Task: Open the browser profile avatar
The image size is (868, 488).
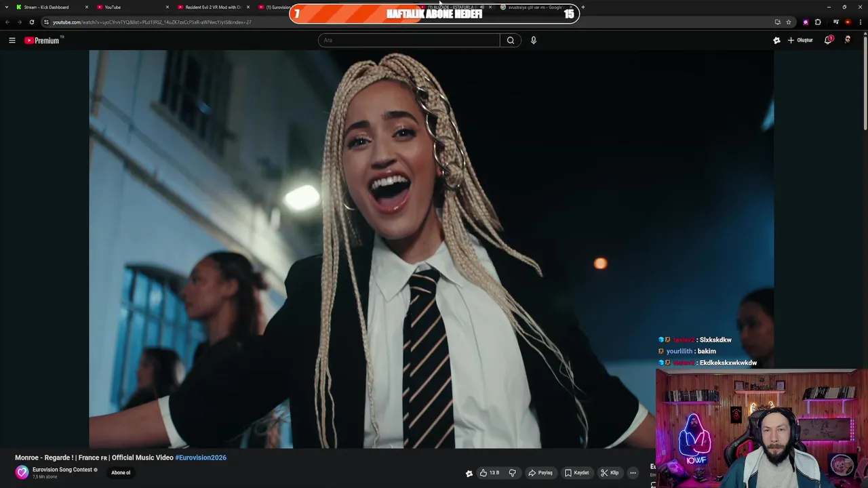Action: click(x=848, y=22)
